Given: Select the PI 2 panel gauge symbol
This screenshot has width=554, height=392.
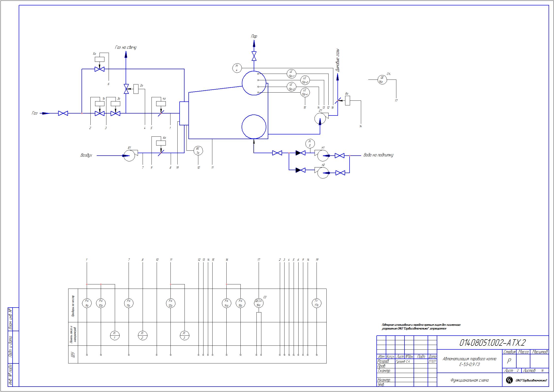Looking at the screenshot, I should [x=142, y=335].
